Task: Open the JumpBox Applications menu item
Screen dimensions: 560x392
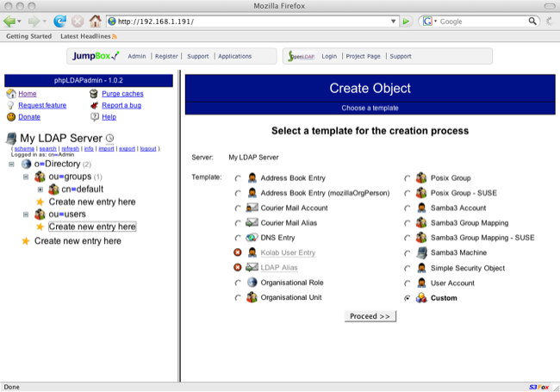Action: tap(234, 56)
